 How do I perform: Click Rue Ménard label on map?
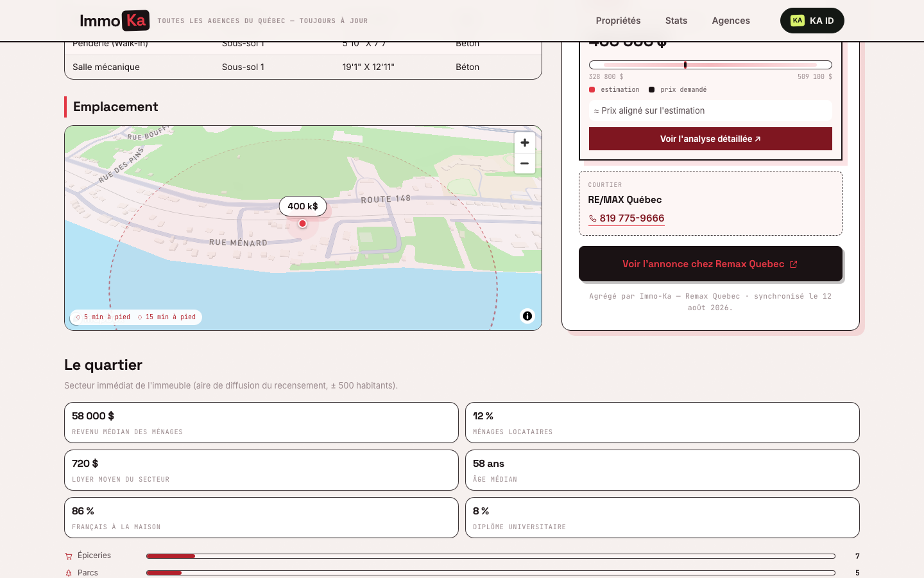pos(238,243)
